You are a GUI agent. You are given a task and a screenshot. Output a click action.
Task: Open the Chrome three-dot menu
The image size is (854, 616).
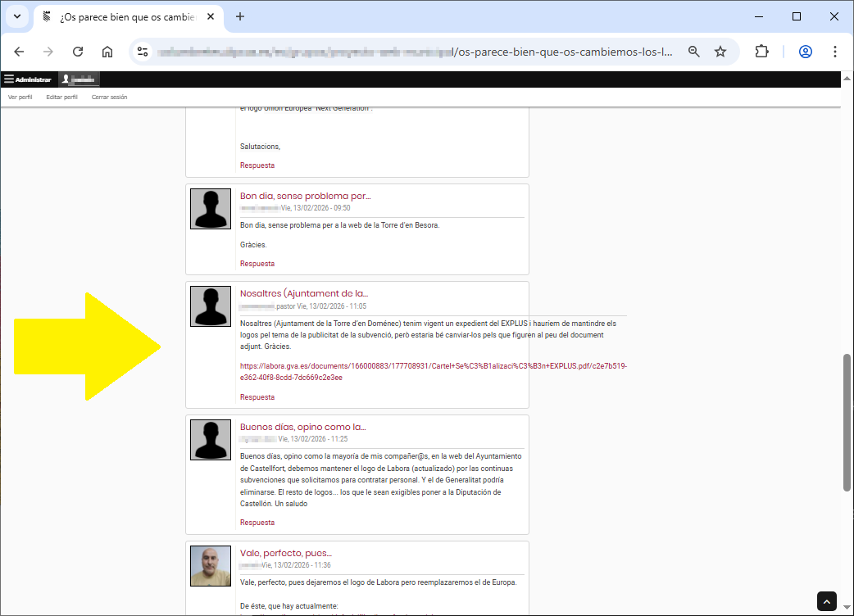tap(835, 52)
